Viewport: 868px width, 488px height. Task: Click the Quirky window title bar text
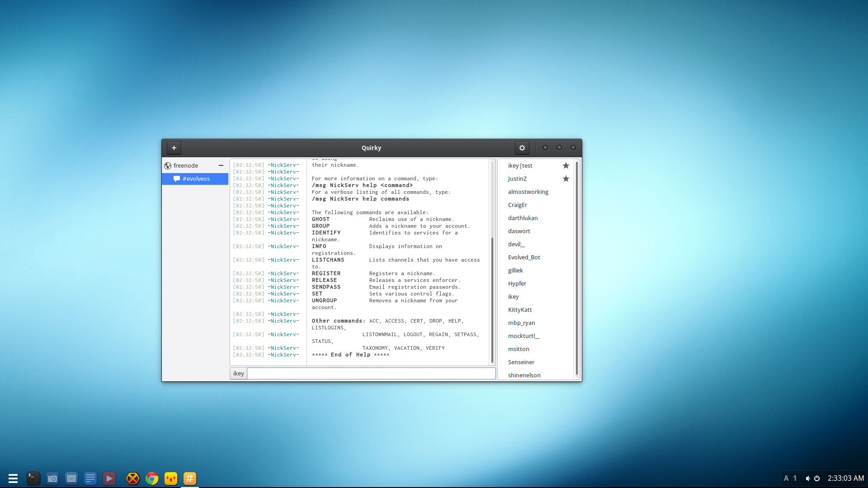click(x=371, y=148)
